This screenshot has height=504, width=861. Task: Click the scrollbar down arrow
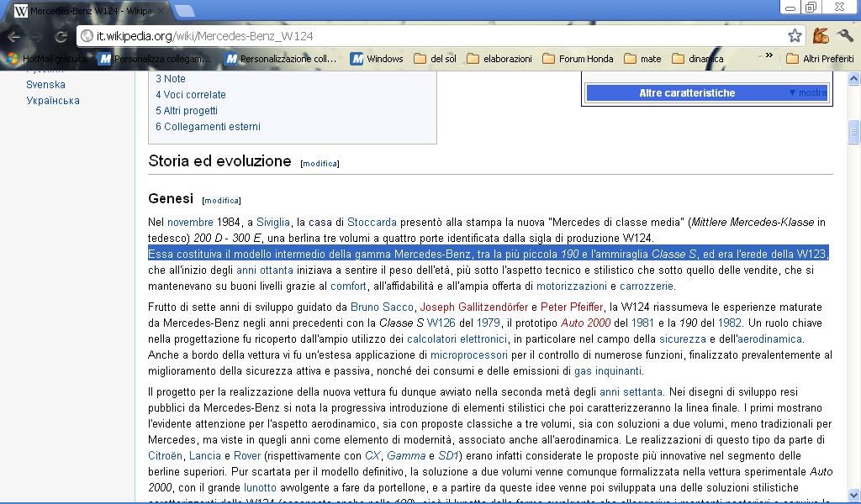[x=854, y=494]
